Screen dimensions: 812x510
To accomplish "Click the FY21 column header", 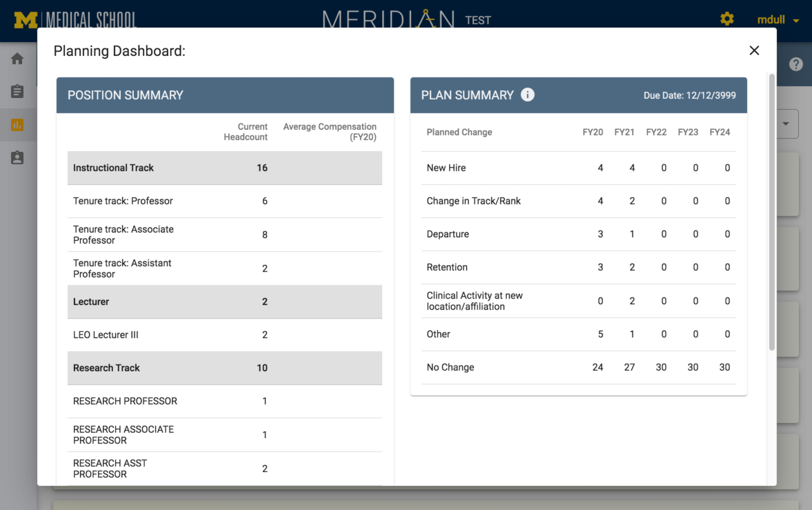I will point(624,132).
